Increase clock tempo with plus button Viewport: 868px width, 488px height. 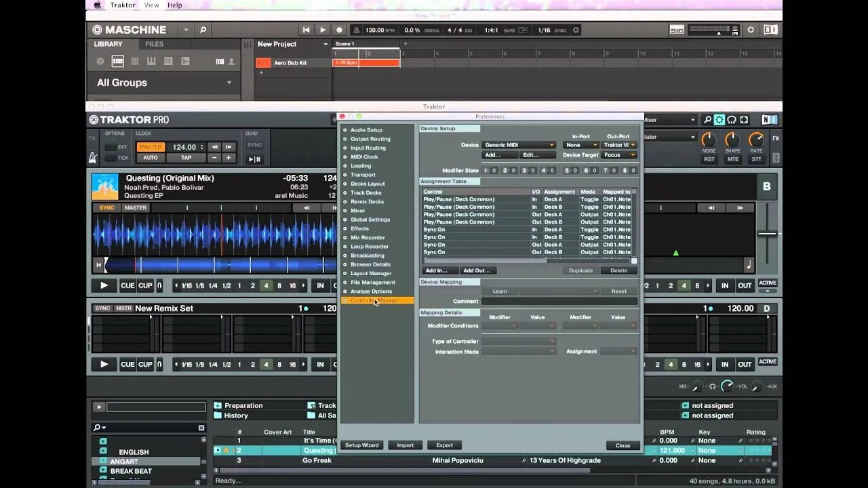click(229, 158)
